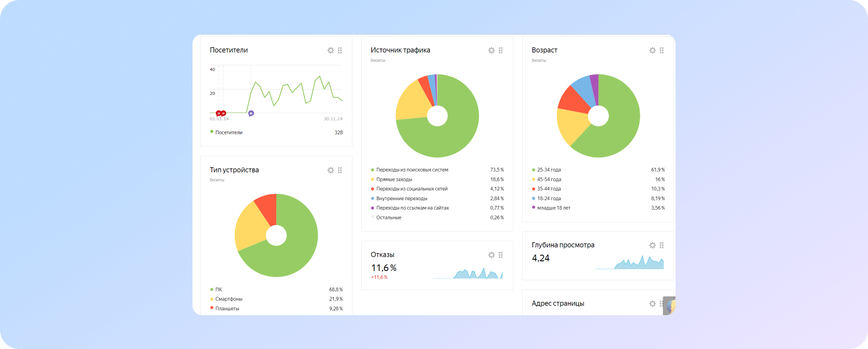Image resolution: width=868 pixels, height=349 pixels.
Task: Click the large green slice of traffic source pie
Action: (455, 133)
